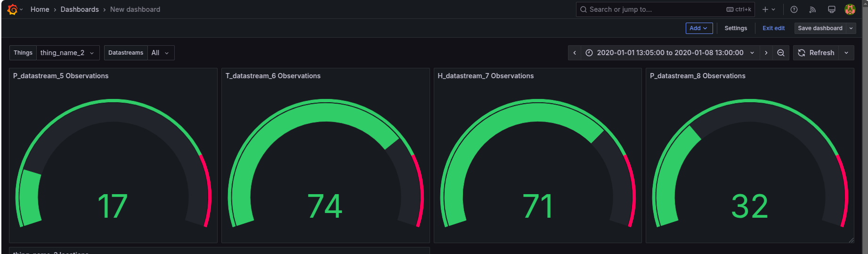Expand the Things variable dropdown

click(x=67, y=53)
